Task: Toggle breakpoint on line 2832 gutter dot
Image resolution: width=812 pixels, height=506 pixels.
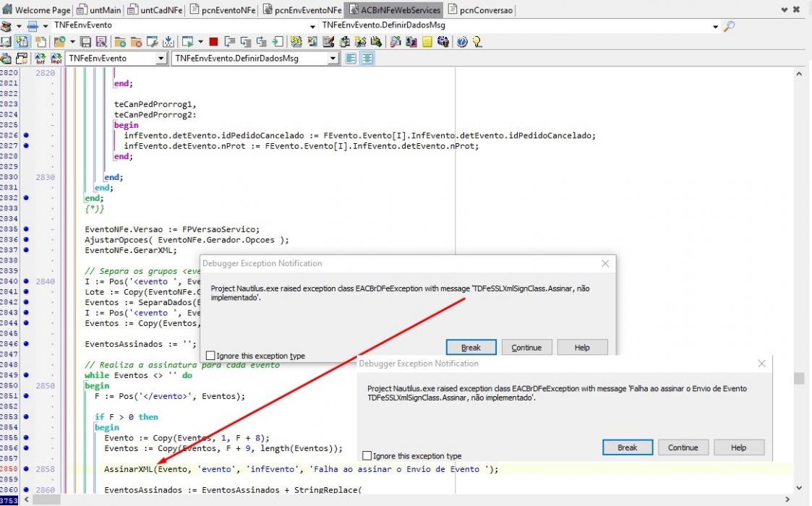Action: click(x=26, y=197)
